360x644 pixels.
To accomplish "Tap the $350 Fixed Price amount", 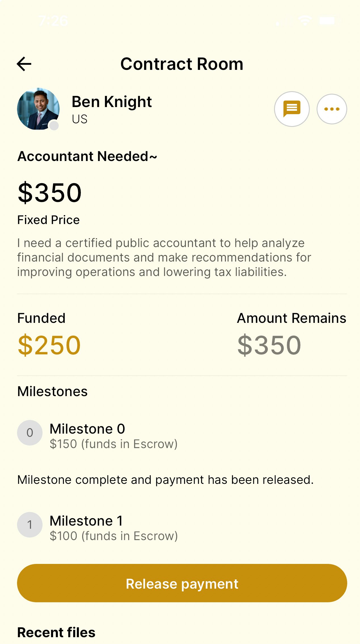I will 50,193.
